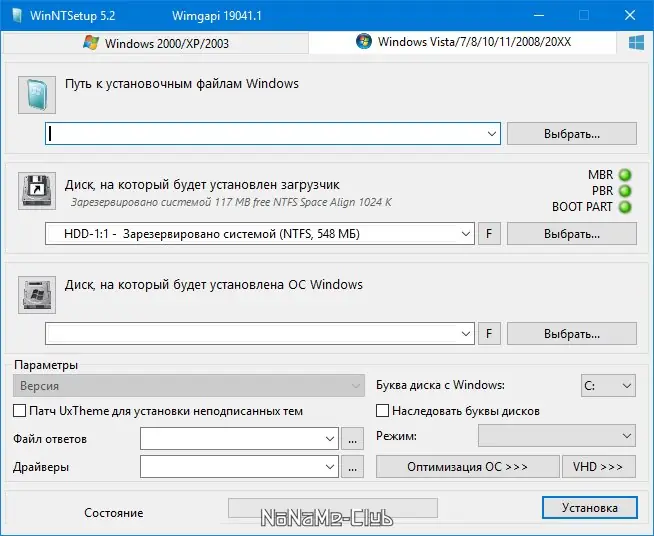The image size is (654, 536).
Task: Click the BOOT PART green status indicator
Action: click(625, 207)
